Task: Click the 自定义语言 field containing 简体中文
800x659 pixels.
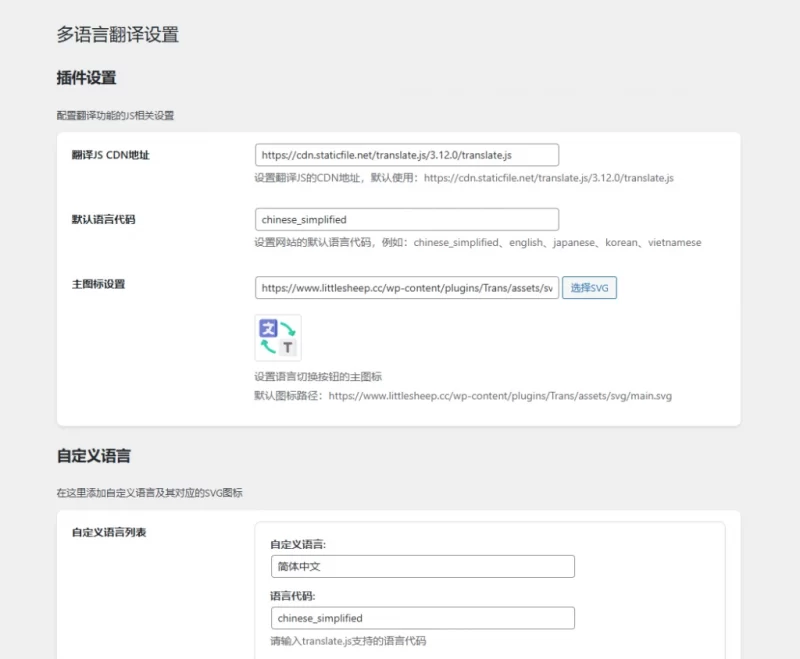Action: pyautogui.click(x=422, y=566)
